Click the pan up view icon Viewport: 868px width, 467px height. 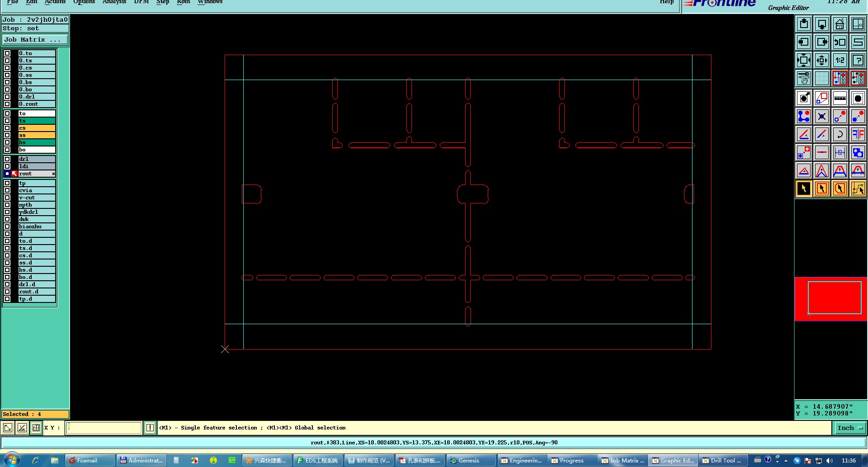click(804, 24)
